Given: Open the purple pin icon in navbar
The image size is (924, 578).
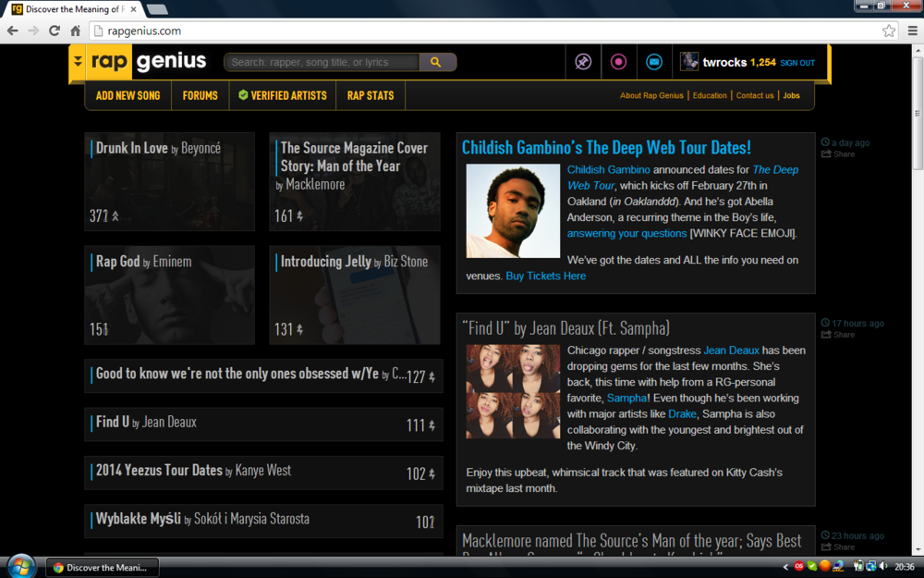Looking at the screenshot, I should 583,61.
